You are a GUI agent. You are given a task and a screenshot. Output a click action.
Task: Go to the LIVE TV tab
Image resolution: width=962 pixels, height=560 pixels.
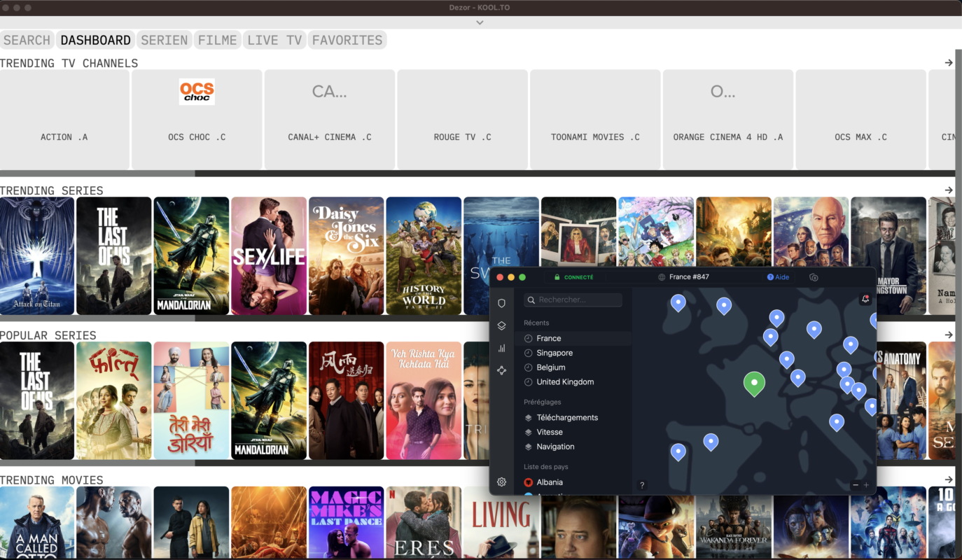click(x=274, y=40)
